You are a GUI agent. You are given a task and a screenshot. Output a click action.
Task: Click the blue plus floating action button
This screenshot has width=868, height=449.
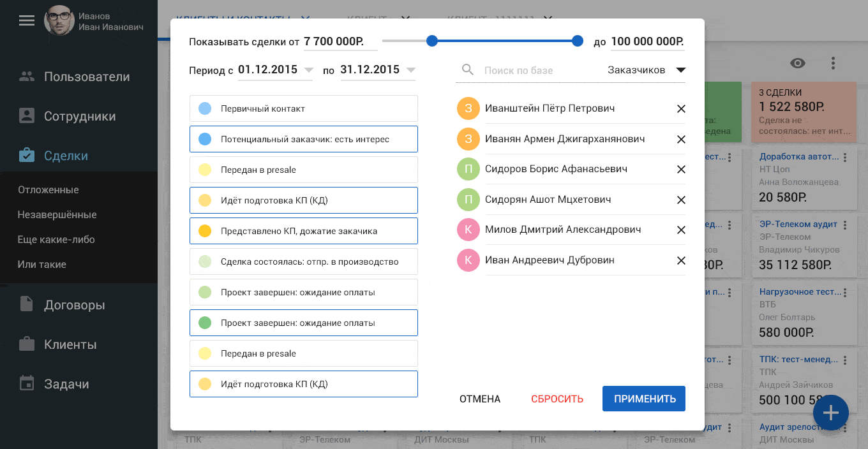point(830,413)
